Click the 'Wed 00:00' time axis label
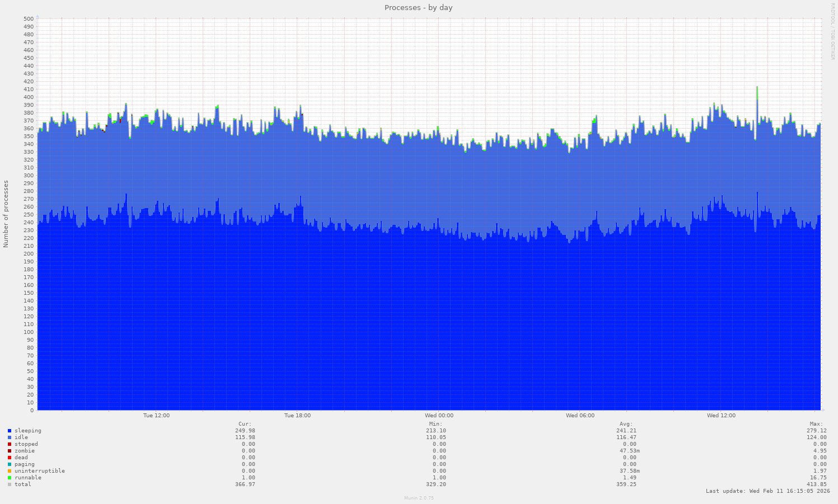The image size is (838, 504). click(439, 416)
